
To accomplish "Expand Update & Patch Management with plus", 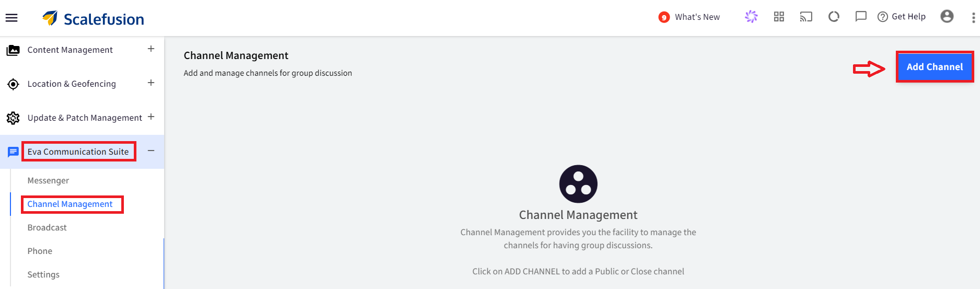I will [x=151, y=117].
